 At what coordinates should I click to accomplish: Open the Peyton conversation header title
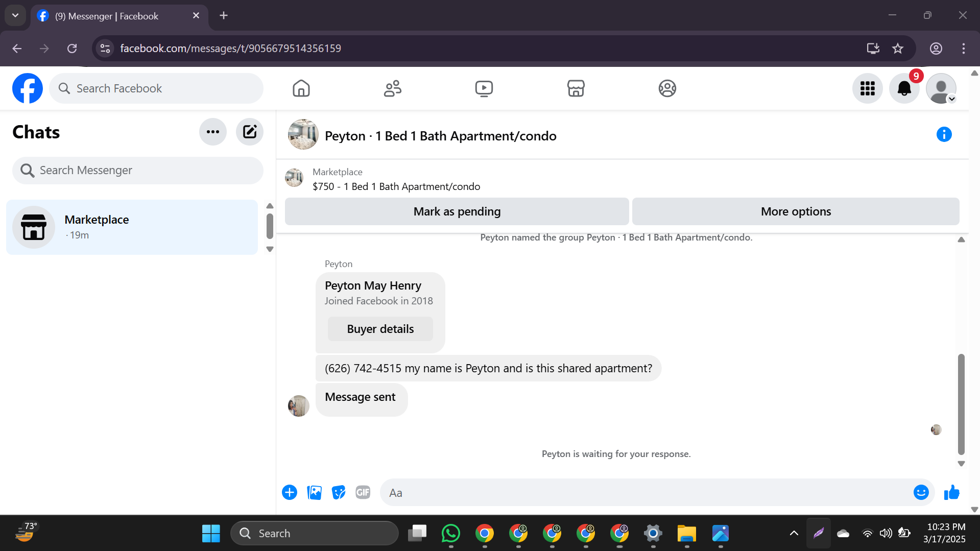click(x=441, y=136)
